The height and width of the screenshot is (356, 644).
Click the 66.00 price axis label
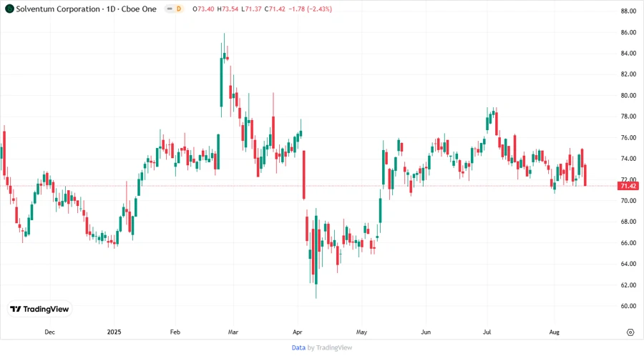coord(628,243)
